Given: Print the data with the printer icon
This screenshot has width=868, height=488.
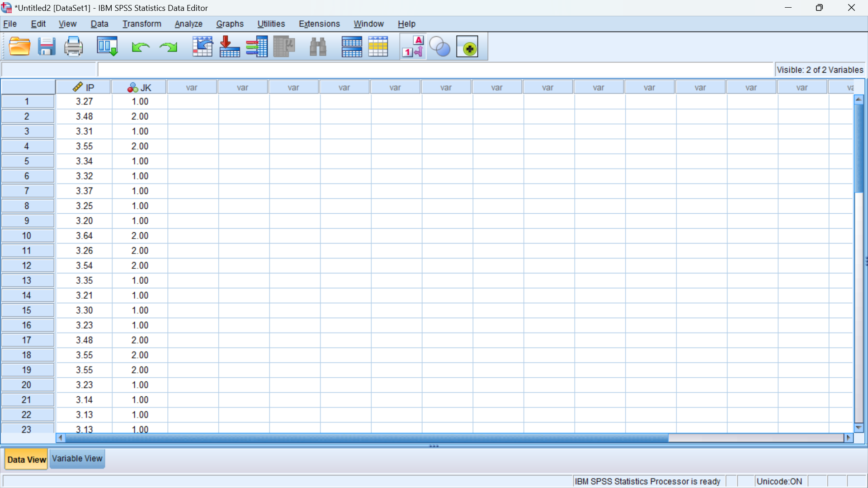Looking at the screenshot, I should coord(73,47).
